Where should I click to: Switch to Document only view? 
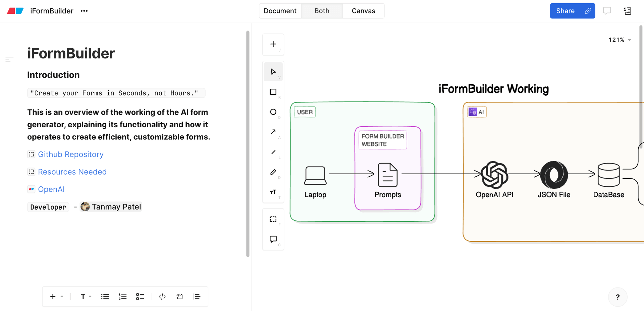280,11
